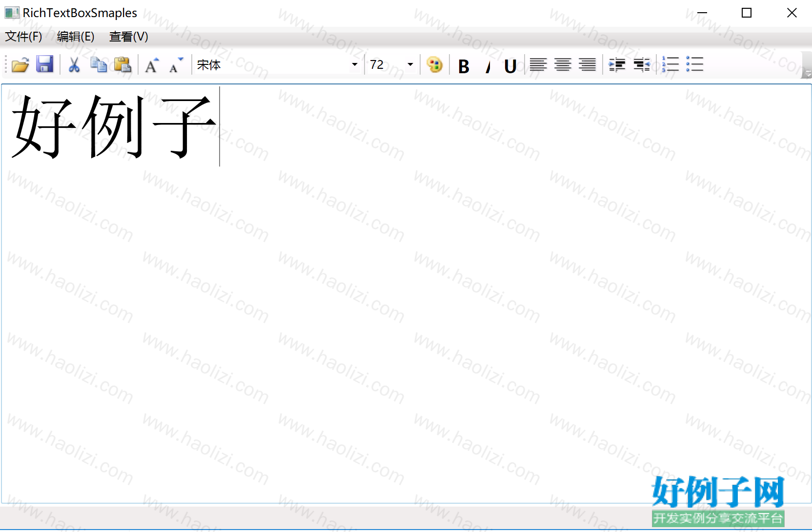
Task: Copy selection with the copy icon
Action: pyautogui.click(x=99, y=64)
